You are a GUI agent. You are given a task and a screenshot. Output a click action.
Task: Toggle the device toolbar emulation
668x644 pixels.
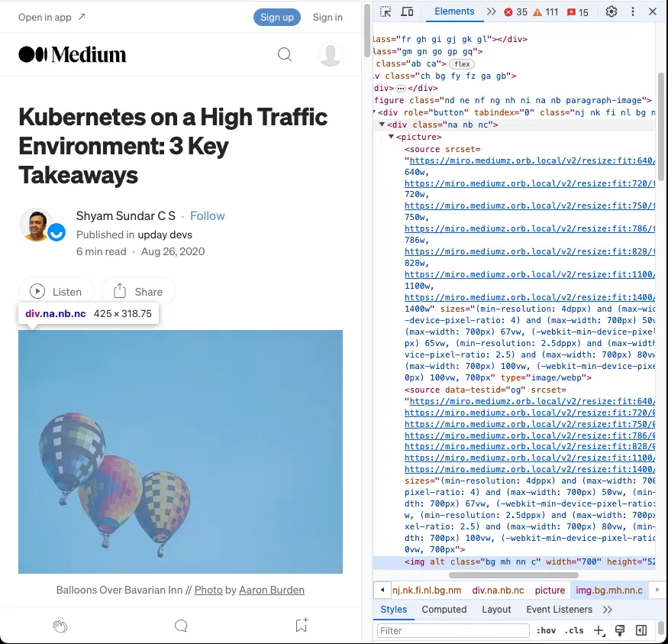pyautogui.click(x=407, y=11)
